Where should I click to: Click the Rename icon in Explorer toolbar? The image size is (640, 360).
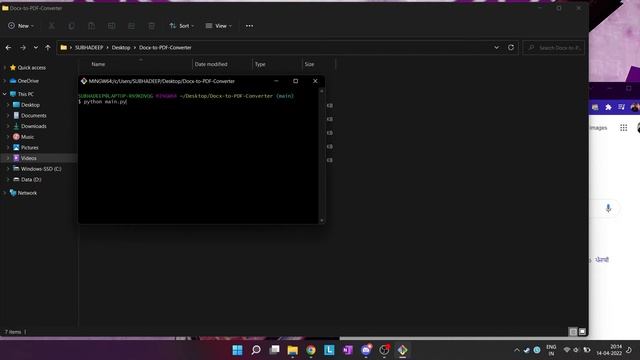point(111,26)
